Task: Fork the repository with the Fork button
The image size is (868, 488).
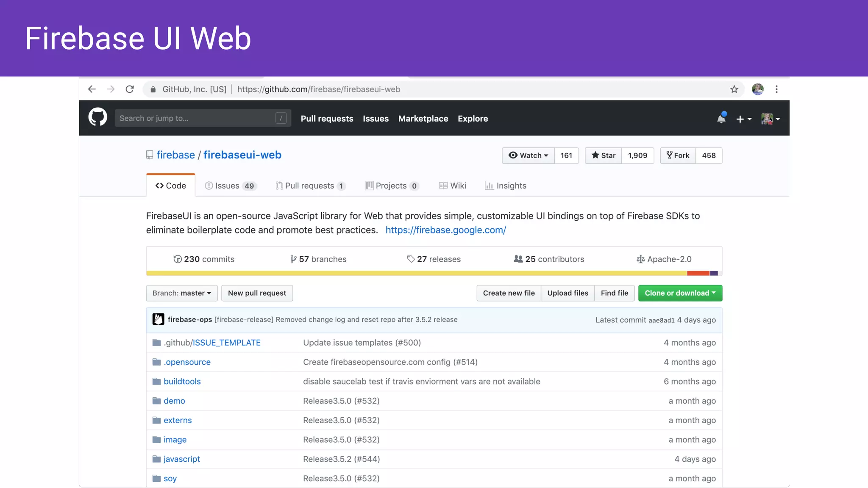Action: click(678, 155)
